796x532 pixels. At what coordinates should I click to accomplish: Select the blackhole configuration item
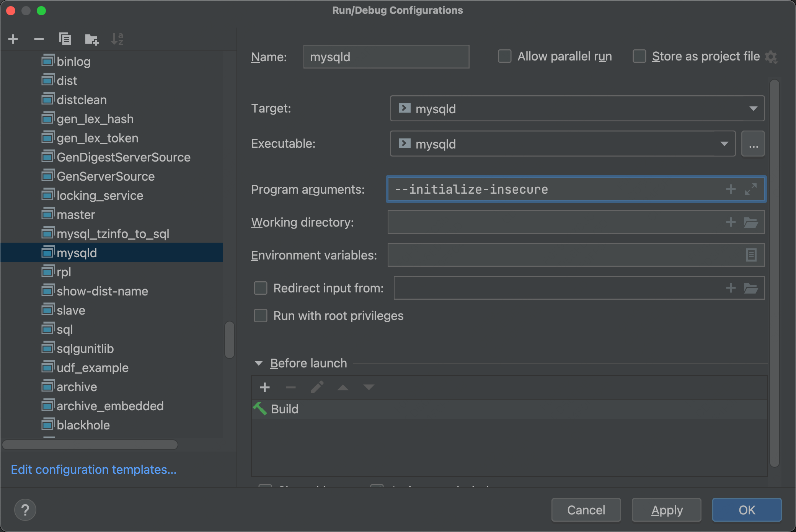tap(83, 425)
